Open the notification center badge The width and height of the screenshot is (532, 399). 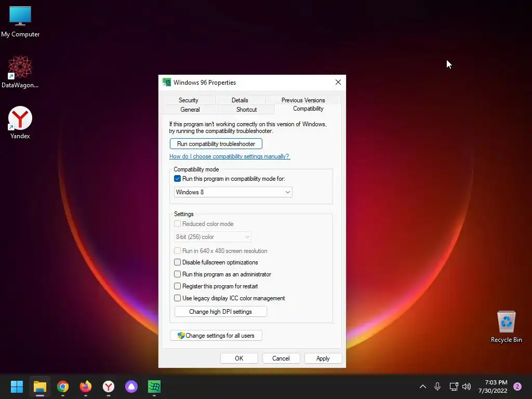(517, 387)
